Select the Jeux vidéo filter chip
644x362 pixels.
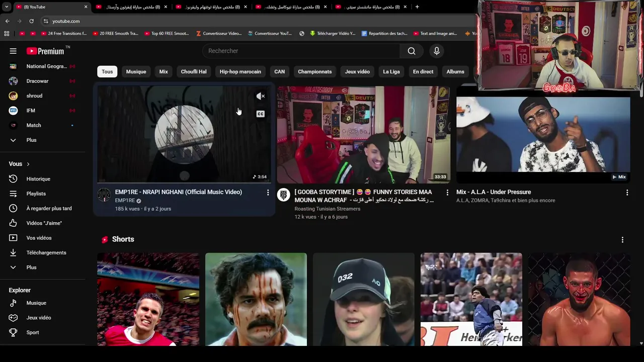(x=357, y=71)
